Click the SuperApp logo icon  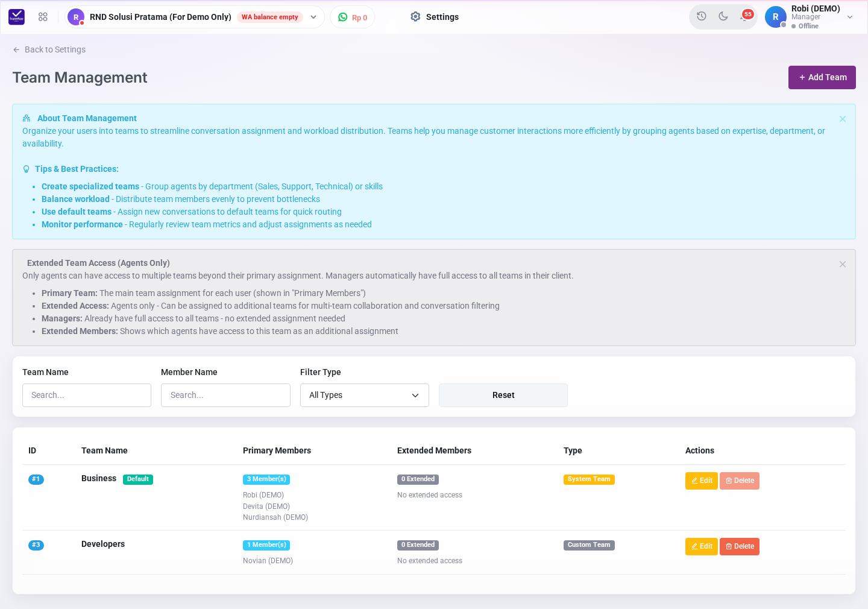pos(17,17)
